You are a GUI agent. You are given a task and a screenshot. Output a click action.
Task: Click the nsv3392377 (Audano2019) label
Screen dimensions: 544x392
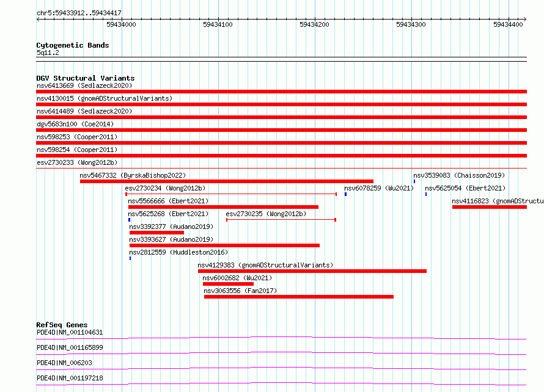(x=171, y=227)
